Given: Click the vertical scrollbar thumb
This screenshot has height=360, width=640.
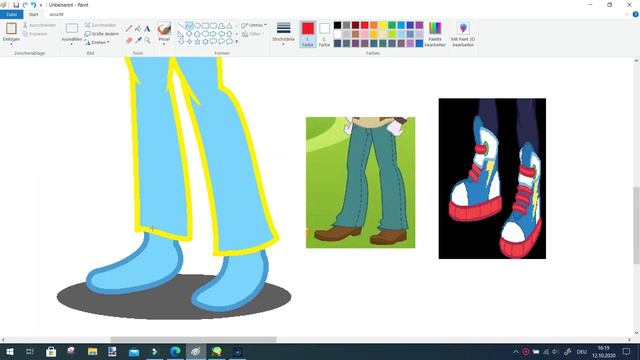Looking at the screenshot, I should 636,225.
